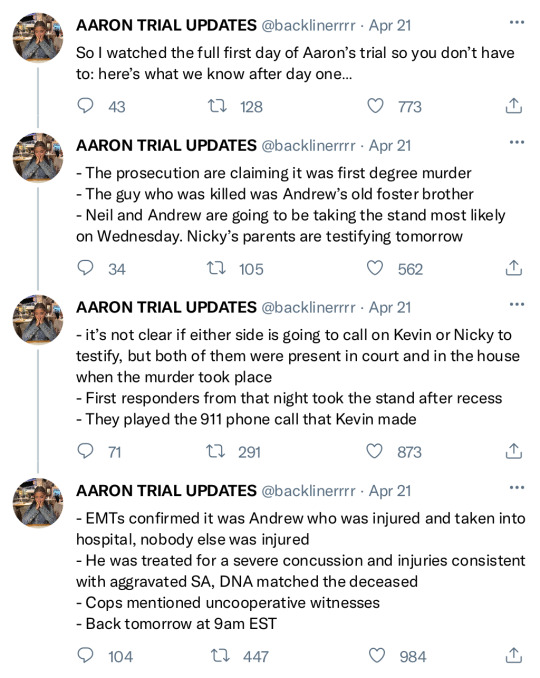Open the profile picture on the third tweet

38,320
